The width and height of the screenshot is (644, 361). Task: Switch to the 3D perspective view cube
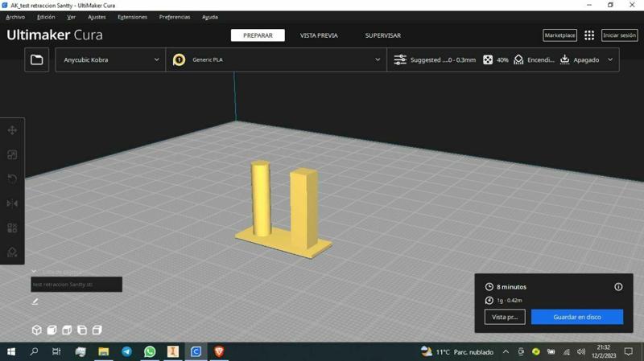tap(36, 330)
